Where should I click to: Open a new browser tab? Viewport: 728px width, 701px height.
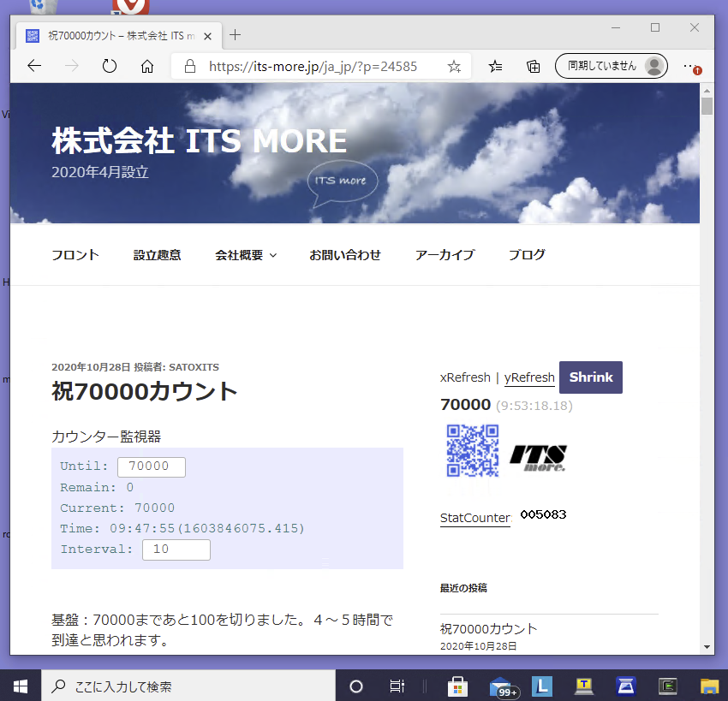point(236,35)
